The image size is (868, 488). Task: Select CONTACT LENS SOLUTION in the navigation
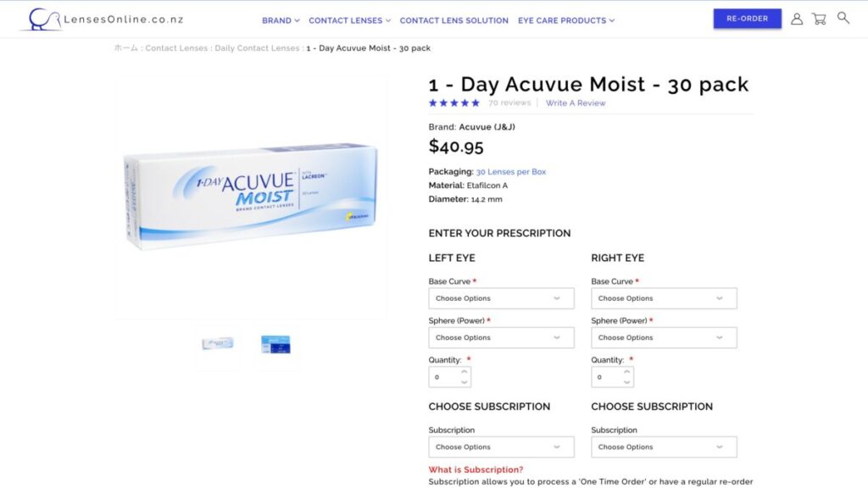[x=454, y=19]
